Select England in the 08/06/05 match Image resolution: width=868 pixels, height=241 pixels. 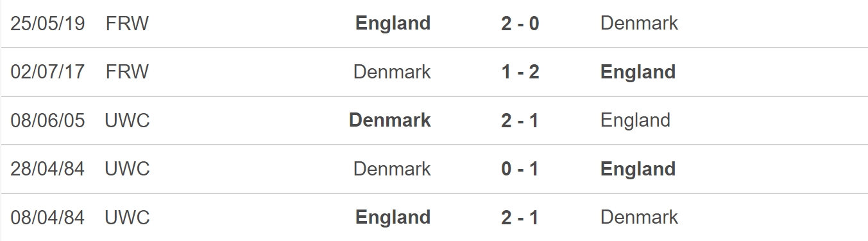pos(635,120)
